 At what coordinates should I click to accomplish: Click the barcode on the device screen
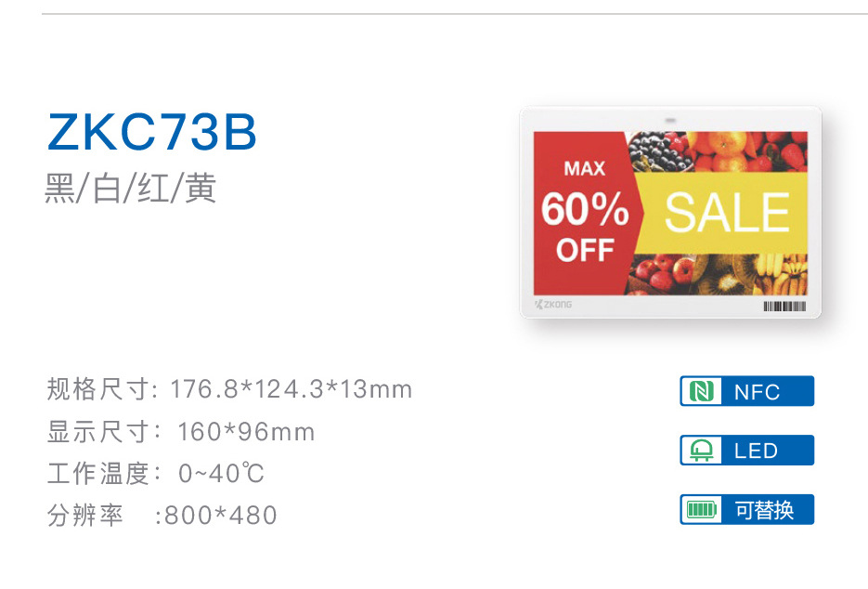coord(784,306)
